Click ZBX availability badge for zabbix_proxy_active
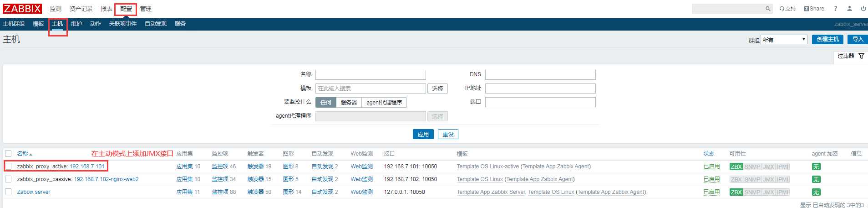This screenshot has height=208, width=868. point(736,166)
